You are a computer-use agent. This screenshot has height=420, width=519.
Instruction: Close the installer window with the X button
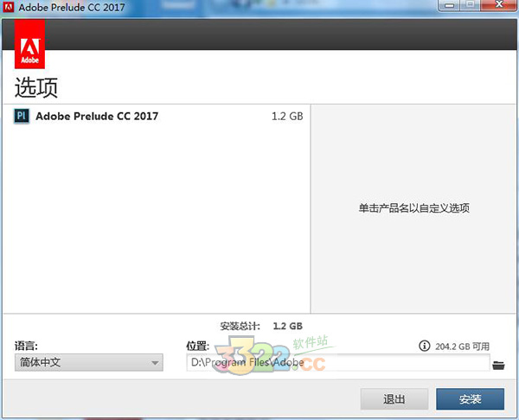tap(499, 5)
